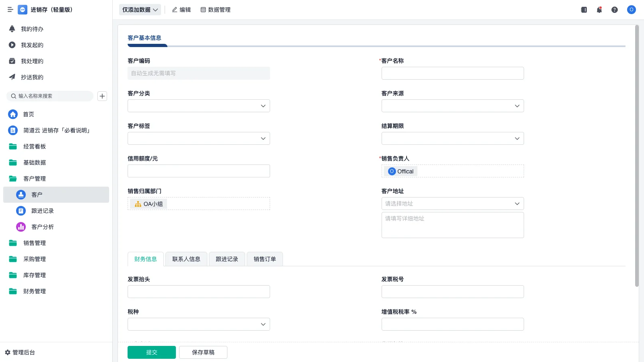Open 我处理的 checkbox icon
Viewport: 644px width, 362px height.
(12, 61)
